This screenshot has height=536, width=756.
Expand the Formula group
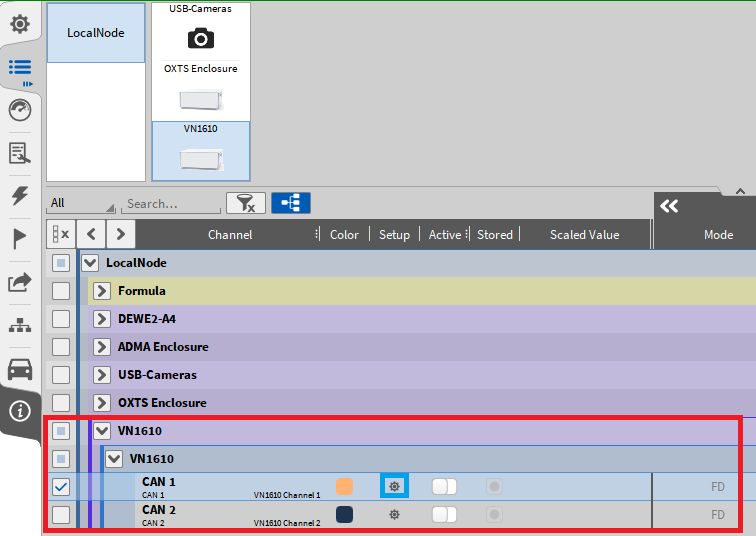pyautogui.click(x=101, y=291)
